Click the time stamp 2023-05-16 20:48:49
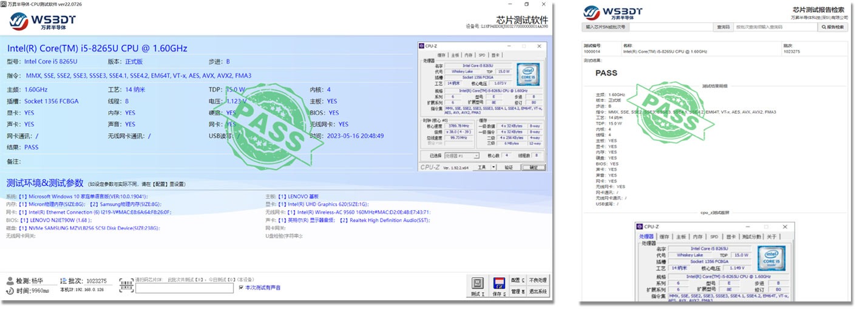This screenshot has width=868, height=310. click(355, 136)
